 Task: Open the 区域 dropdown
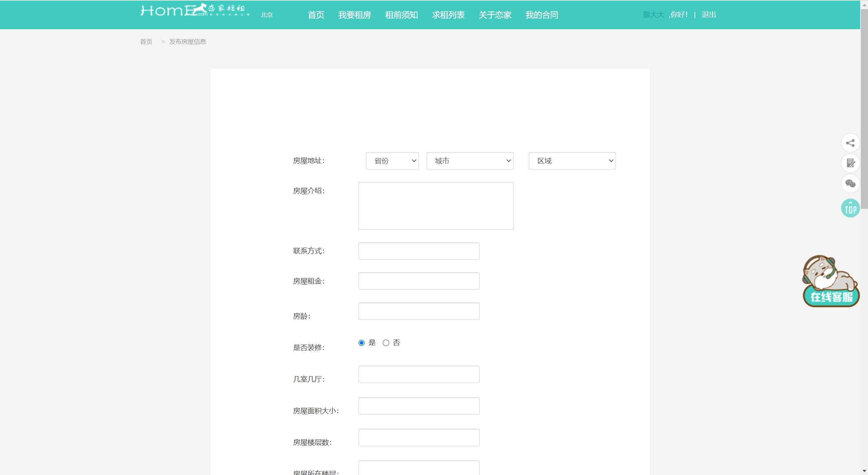572,161
